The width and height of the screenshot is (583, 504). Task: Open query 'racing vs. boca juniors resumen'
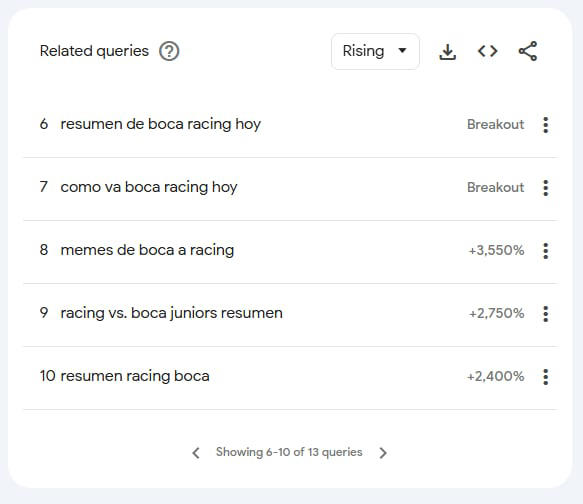click(171, 313)
